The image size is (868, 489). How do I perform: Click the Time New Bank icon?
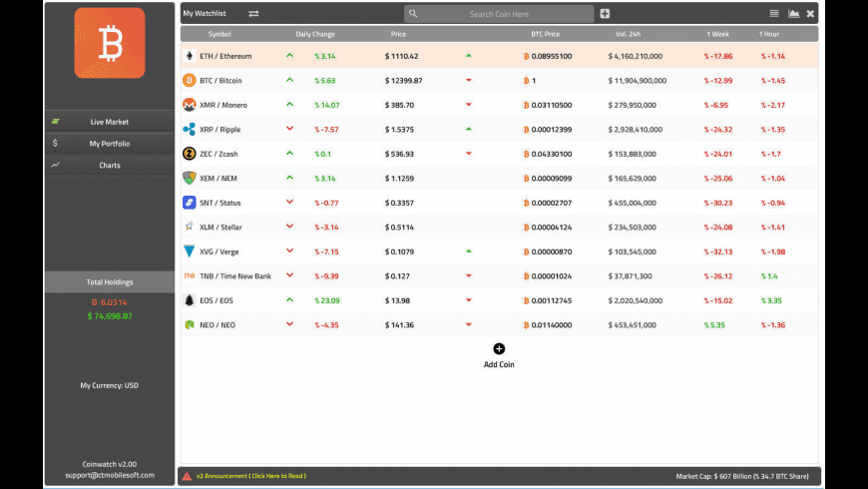190,275
